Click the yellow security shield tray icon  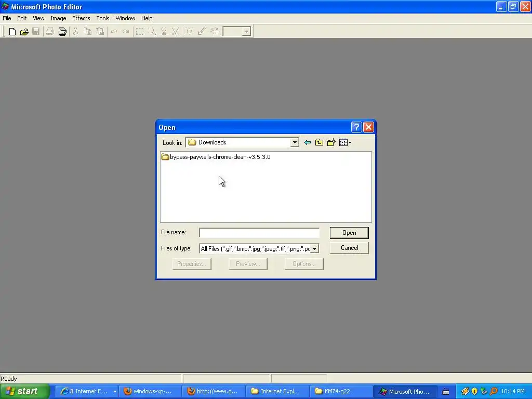click(475, 392)
